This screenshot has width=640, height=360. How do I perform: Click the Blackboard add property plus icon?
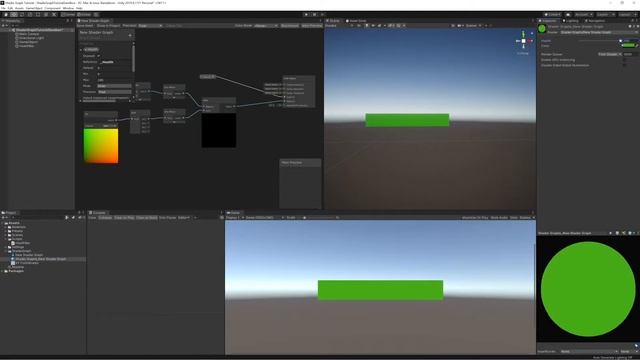[x=130, y=36]
